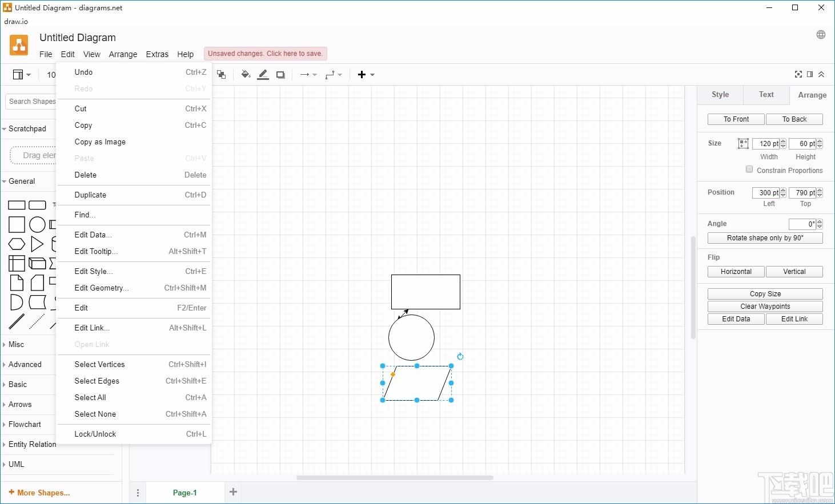Open the waypoints style dropdown
835x504 pixels.
tap(334, 75)
